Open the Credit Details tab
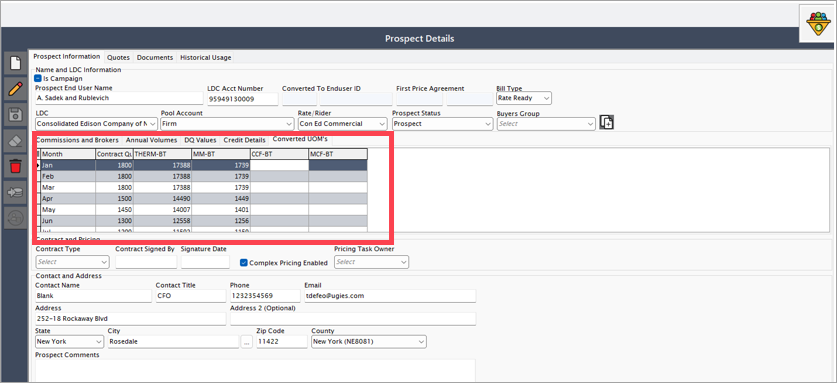This screenshot has height=383, width=837. [x=244, y=140]
